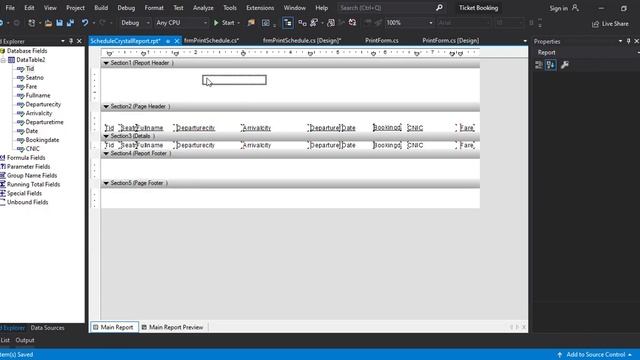Collapse Section4 (Report Footer)
Image resolution: width=640 pixels, height=360 pixels.
pos(106,153)
